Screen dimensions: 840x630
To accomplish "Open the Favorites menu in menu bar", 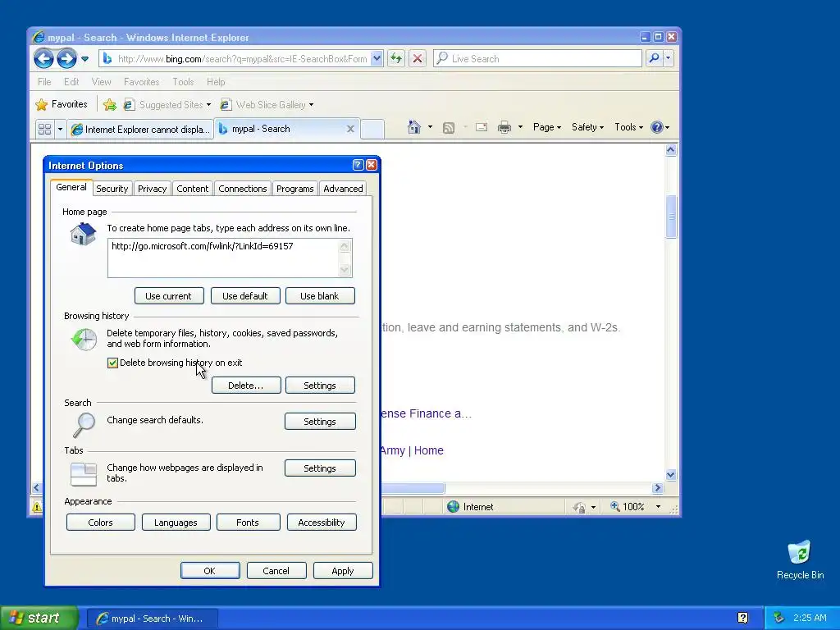I will [141, 82].
